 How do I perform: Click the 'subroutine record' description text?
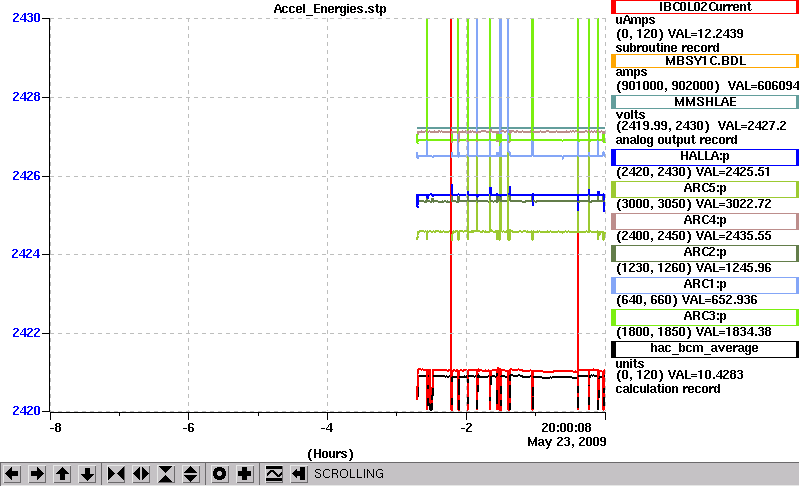point(668,48)
